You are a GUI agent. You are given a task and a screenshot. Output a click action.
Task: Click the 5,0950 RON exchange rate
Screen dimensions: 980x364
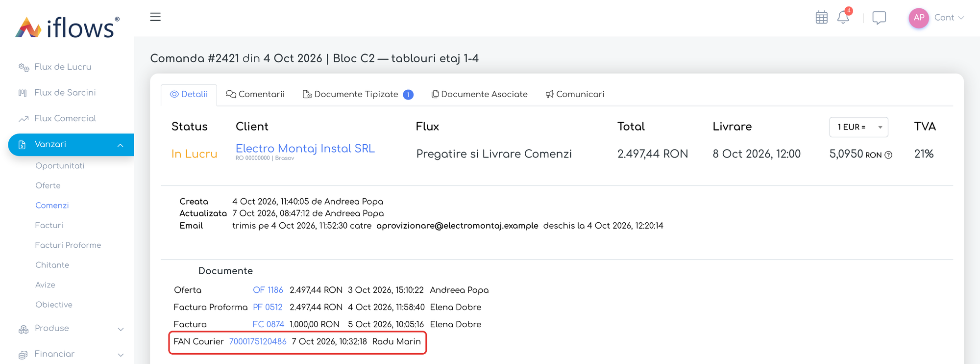pyautogui.click(x=856, y=154)
